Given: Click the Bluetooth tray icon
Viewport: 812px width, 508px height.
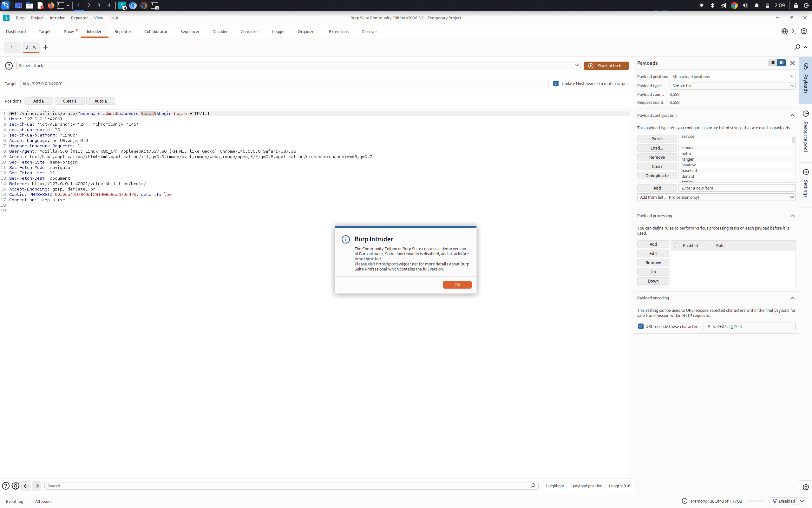Looking at the screenshot, I should 712,5.
